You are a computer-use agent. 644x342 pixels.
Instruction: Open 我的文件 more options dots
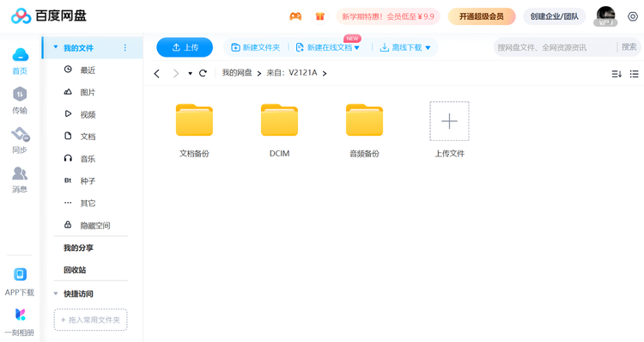pos(125,48)
